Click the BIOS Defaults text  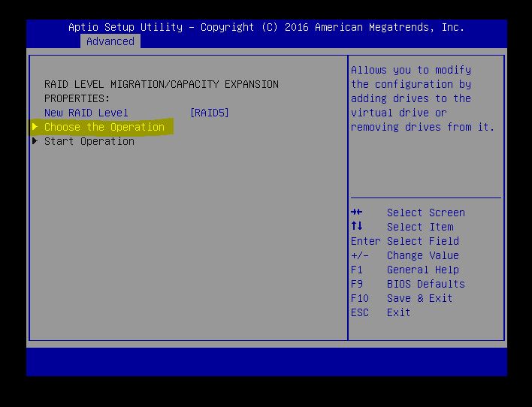pos(425,284)
